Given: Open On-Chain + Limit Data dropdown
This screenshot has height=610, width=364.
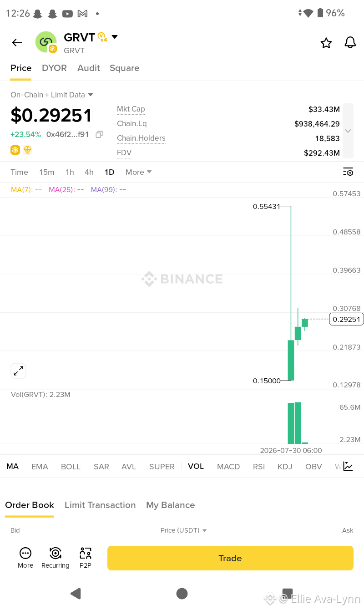Looking at the screenshot, I should (x=52, y=95).
